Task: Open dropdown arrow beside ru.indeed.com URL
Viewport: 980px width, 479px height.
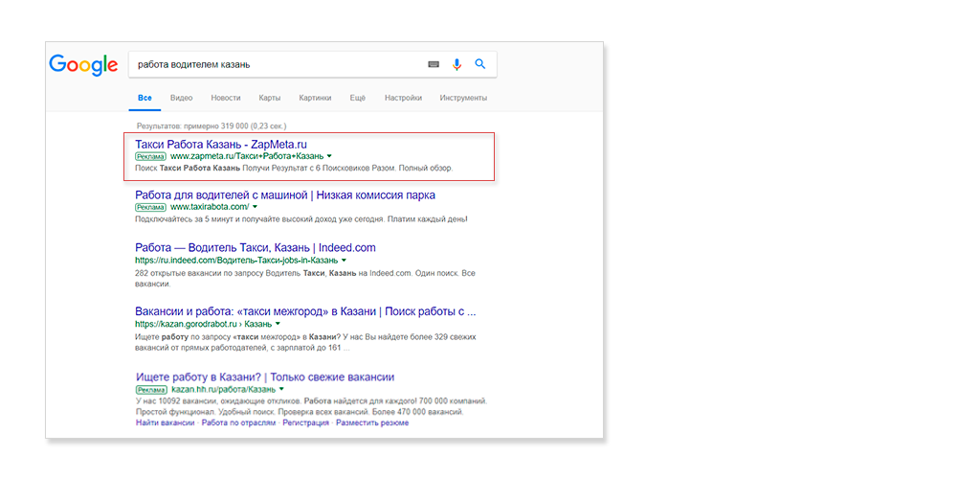Action: click(x=344, y=261)
